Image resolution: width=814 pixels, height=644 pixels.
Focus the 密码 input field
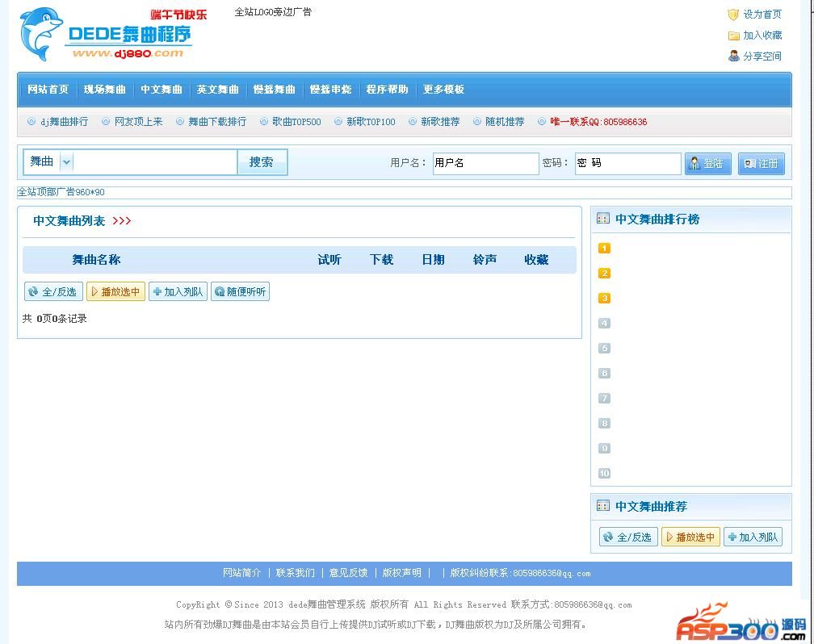coord(628,164)
